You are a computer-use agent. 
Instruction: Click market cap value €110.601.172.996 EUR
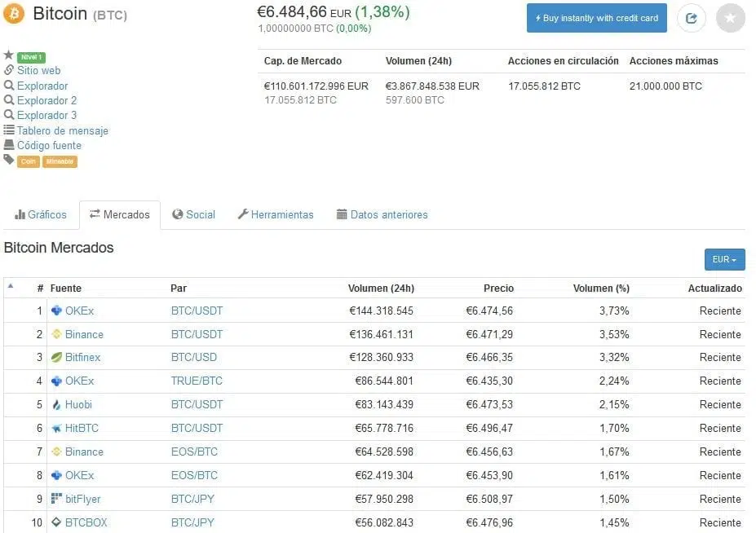pos(316,86)
